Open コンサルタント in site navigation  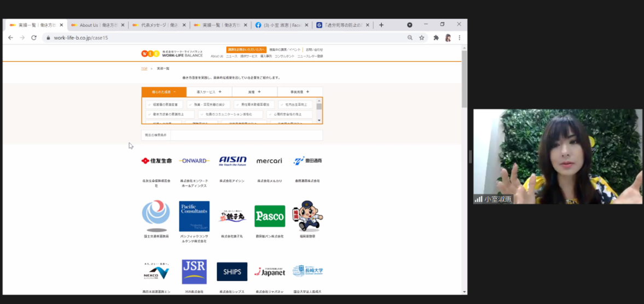tap(285, 56)
